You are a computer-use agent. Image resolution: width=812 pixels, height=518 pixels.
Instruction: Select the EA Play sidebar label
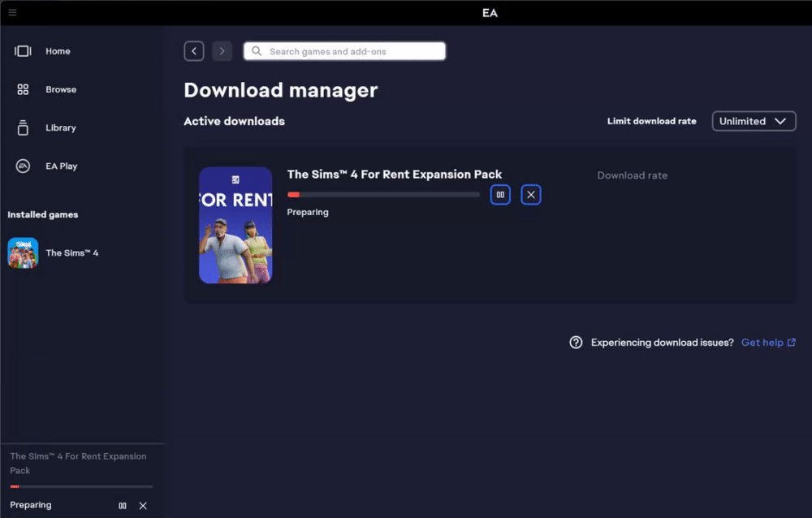[61, 166]
